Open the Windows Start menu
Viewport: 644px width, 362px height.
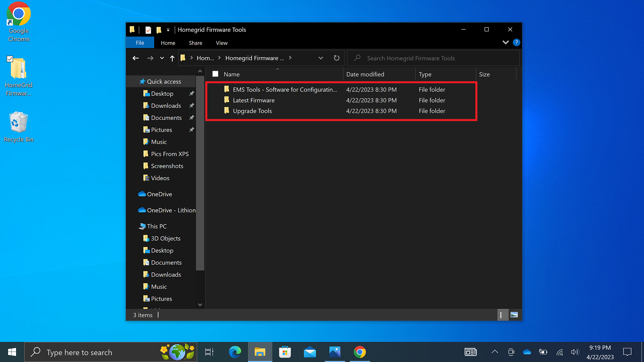click(x=12, y=352)
